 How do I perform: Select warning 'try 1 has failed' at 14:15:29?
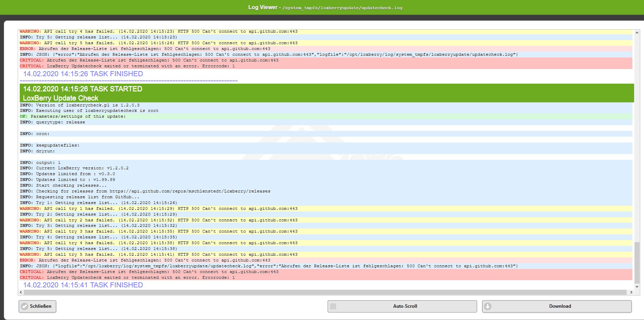coord(326,208)
